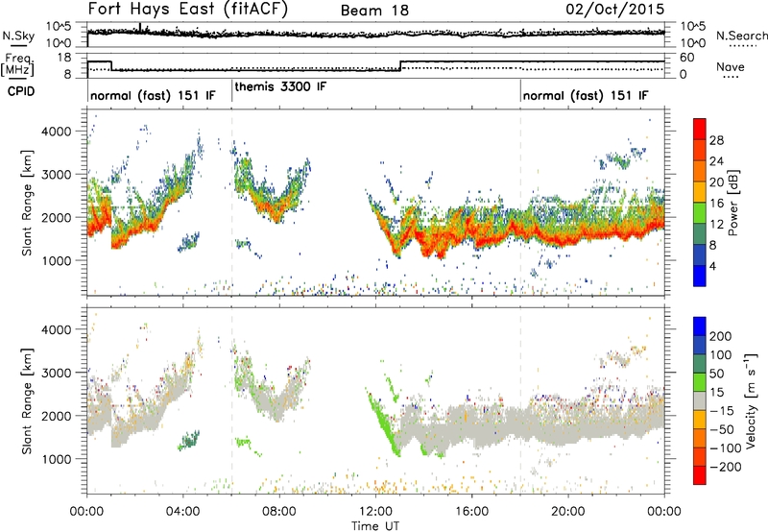Screen dimensions: 768x532
Task: Click the '200' tick on the Velocity colorbar
Action: click(x=721, y=336)
